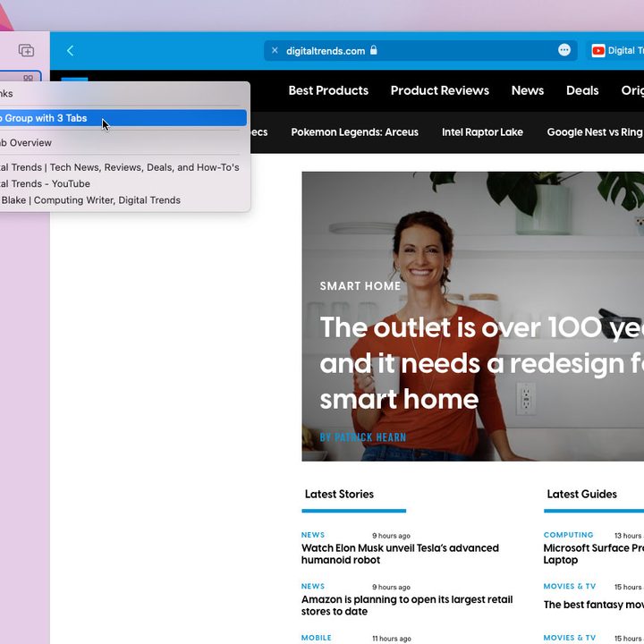The image size is (644, 644).
Task: Open Best Products nav link
Action: pyautogui.click(x=328, y=90)
